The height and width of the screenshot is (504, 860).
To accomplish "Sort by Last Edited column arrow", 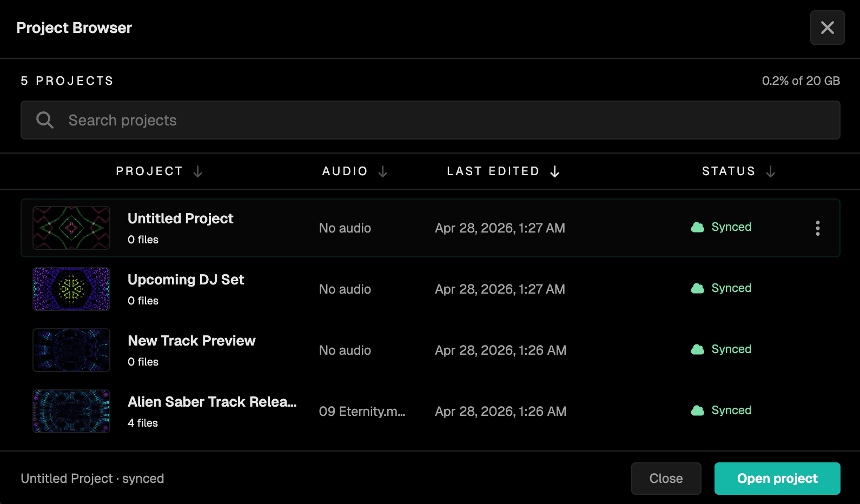I will point(555,171).
